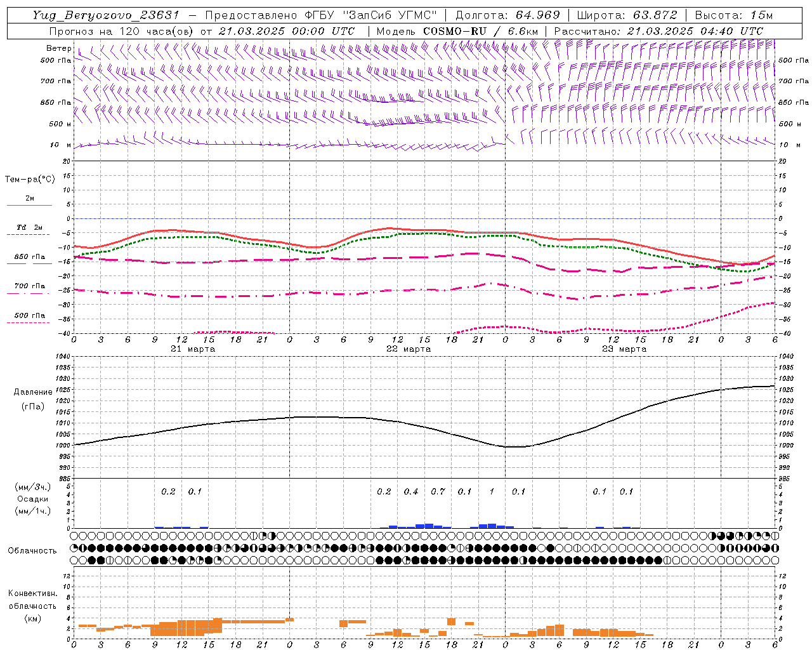812x650 pixels.
Task: Select the (мм/1ч.) precipitation unit label
Action: tap(33, 511)
